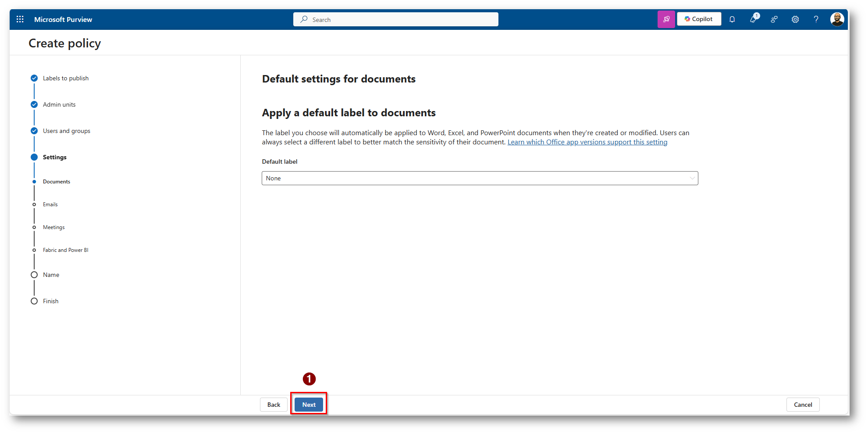
Task: Go to the Users and groups step
Action: click(66, 131)
